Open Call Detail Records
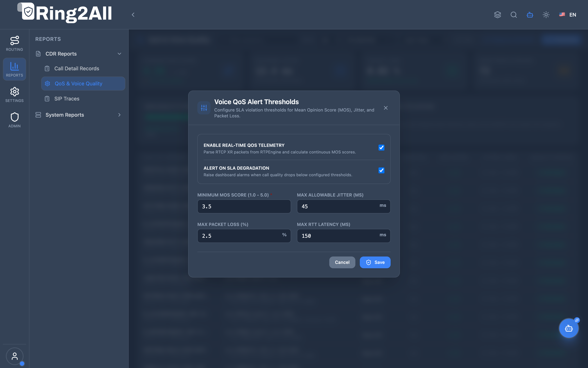This screenshot has width=588, height=368. point(83,69)
